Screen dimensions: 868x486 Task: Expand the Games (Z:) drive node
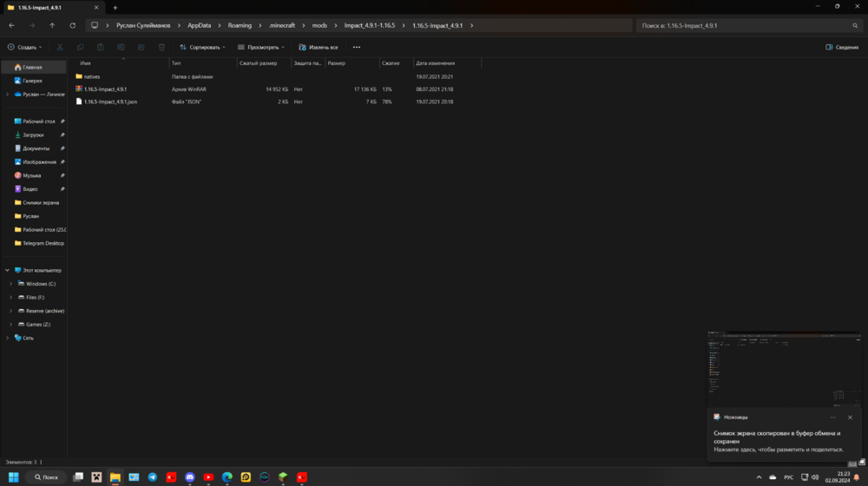click(11, 325)
